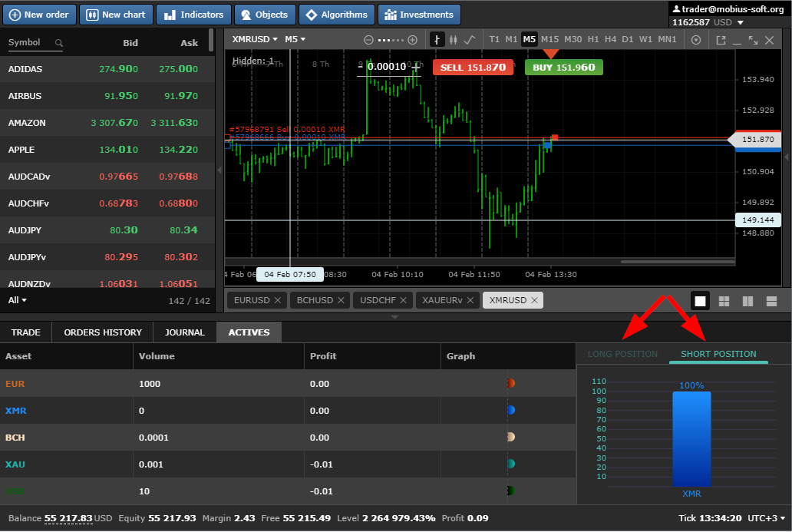Select the two-column chart layout icon
Screen dimensions: 792x532
[747, 301]
